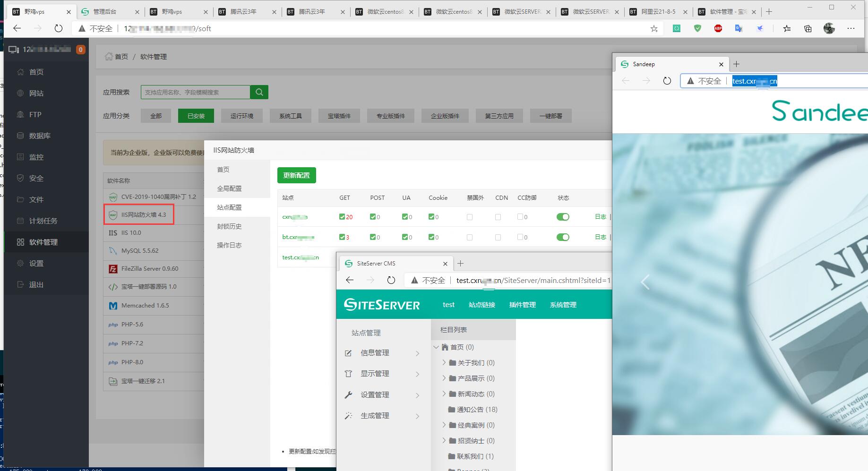
Task: Switch to 阿里云21-8-5 browser tab
Action: 658,11
